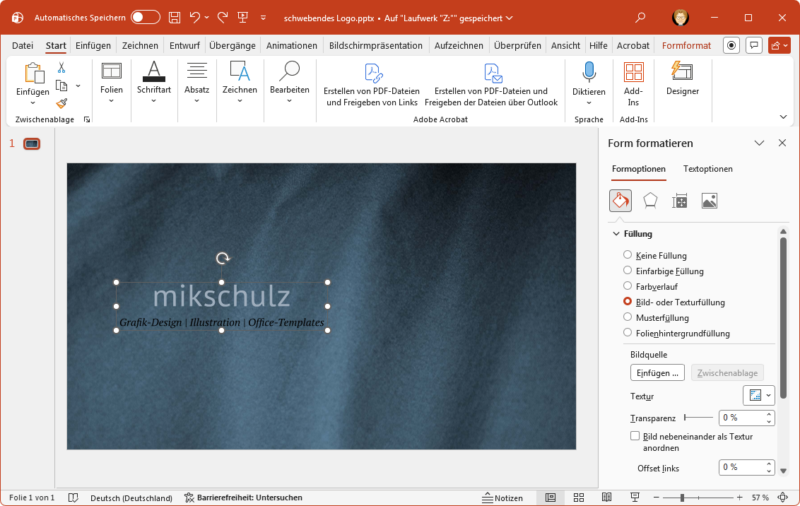
Task: Open the Formformat tab
Action: pyautogui.click(x=686, y=45)
